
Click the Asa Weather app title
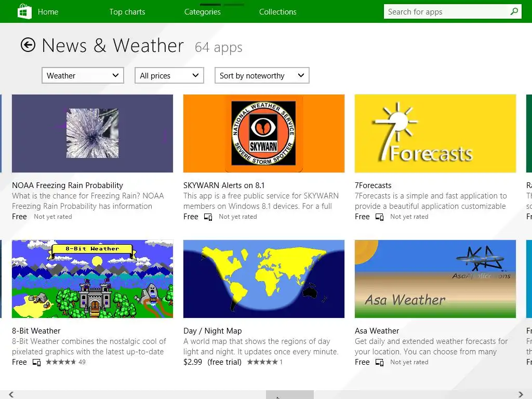pos(377,331)
